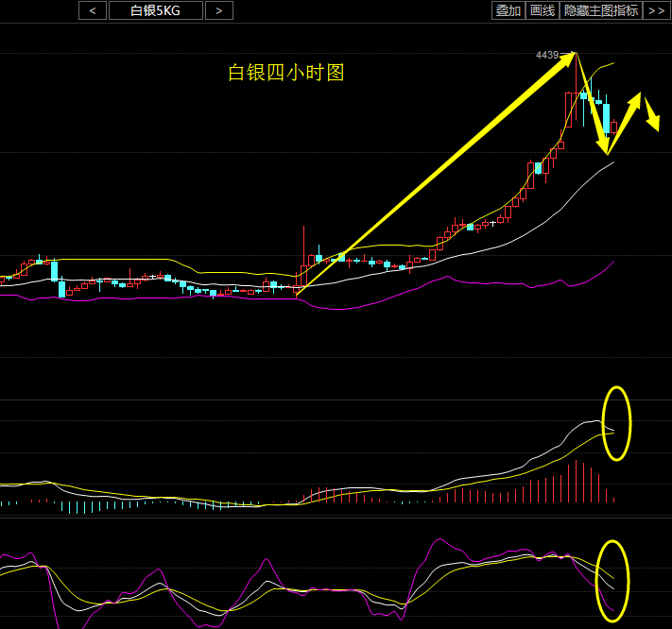
Task: Click the 白银四小时图 yellow title text
Action: pyautogui.click(x=286, y=73)
